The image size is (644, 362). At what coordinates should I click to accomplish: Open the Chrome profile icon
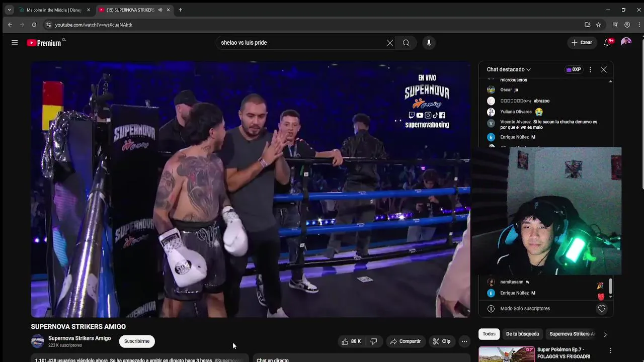tap(627, 25)
